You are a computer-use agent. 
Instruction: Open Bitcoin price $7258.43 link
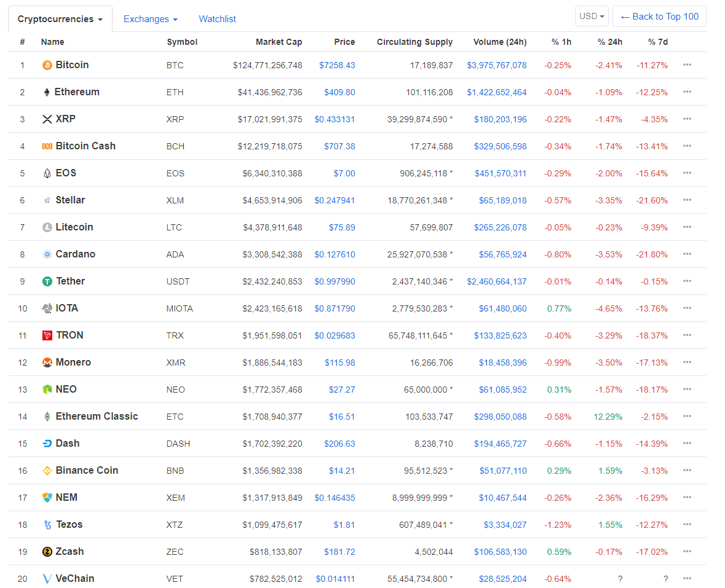(x=337, y=66)
